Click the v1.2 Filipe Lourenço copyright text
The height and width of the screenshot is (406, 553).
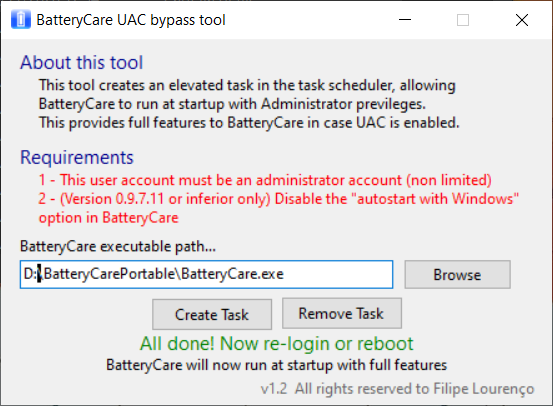[397, 389]
